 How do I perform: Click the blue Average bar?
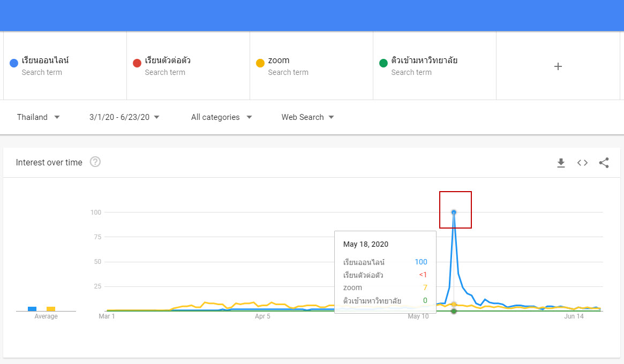(x=32, y=309)
